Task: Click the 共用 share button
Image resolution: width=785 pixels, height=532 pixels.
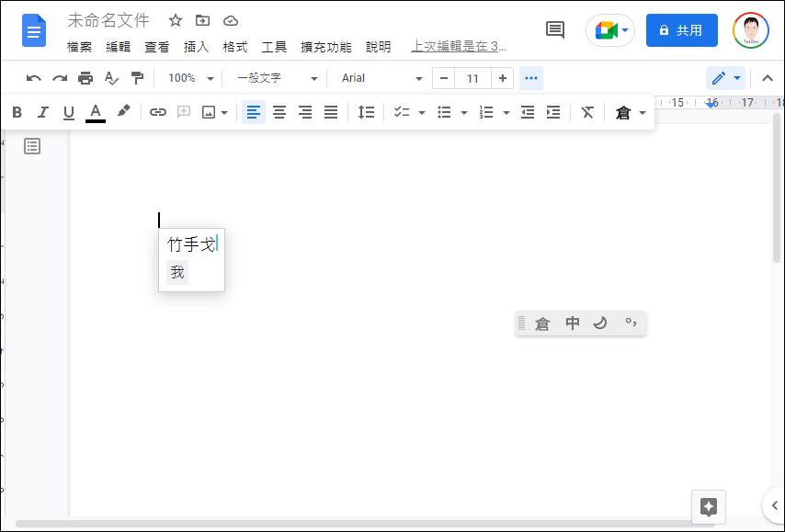Action: [x=681, y=30]
